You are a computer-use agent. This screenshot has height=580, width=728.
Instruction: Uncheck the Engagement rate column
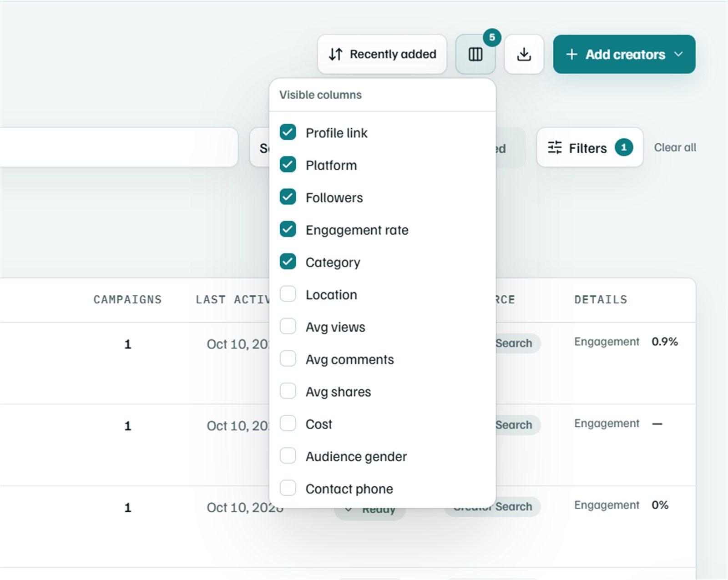point(288,229)
